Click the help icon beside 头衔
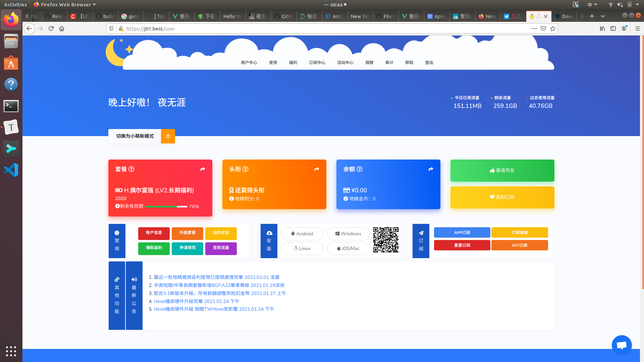Image resolution: width=644 pixels, height=362 pixels. tap(246, 169)
